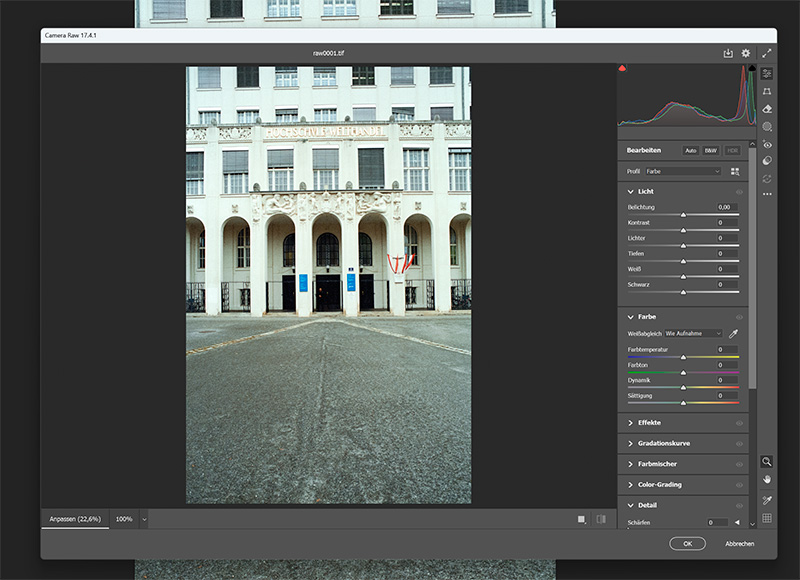Click the Kontrast slider handle
This screenshot has width=800, height=580.
tap(683, 231)
